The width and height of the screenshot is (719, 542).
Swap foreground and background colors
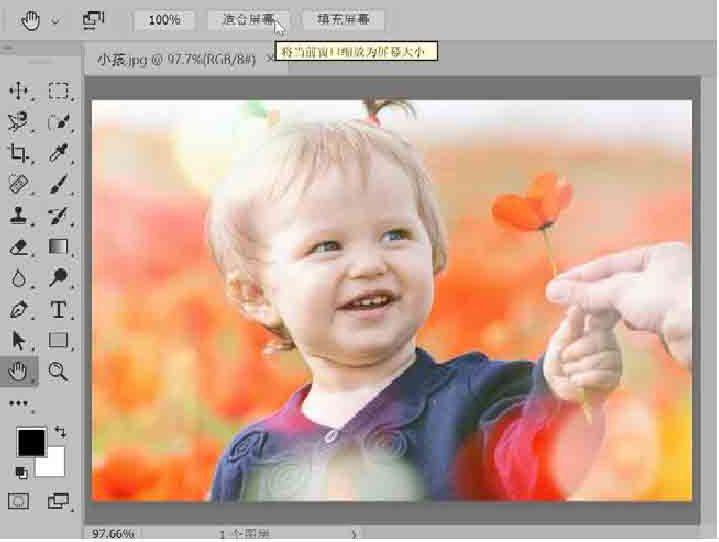(60, 431)
